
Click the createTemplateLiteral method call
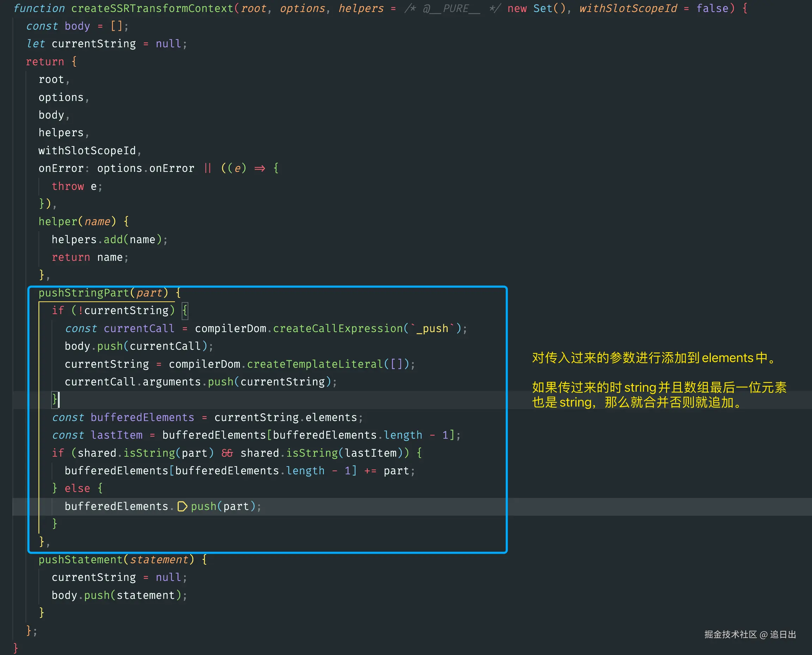(x=315, y=364)
